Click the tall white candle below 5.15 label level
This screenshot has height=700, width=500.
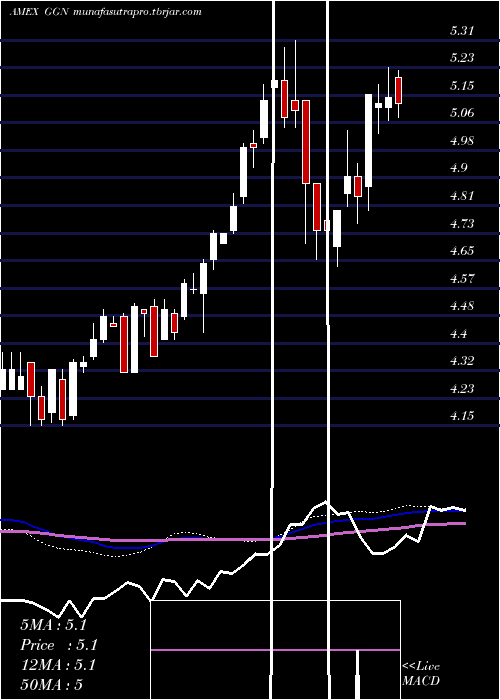click(x=368, y=140)
